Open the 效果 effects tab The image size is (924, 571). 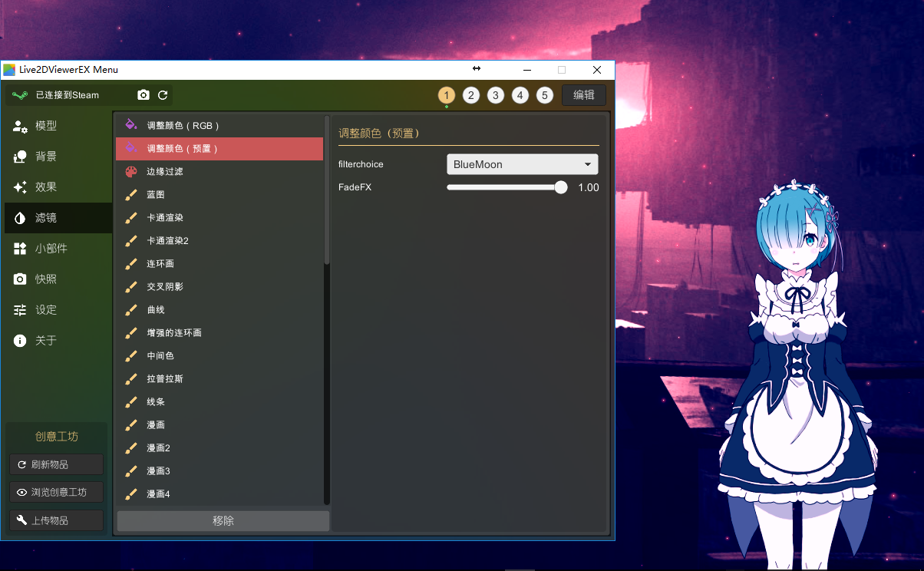(46, 187)
